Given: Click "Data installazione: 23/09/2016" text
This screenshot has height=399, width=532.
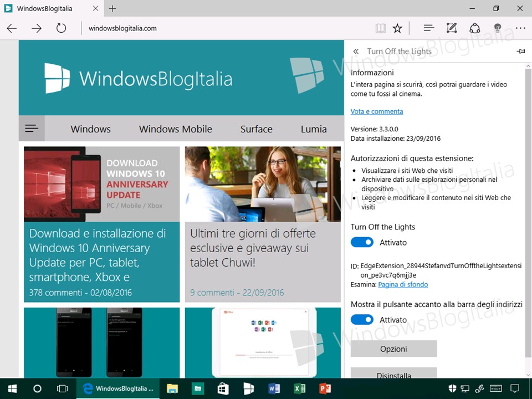Looking at the screenshot, I should click(396, 139).
